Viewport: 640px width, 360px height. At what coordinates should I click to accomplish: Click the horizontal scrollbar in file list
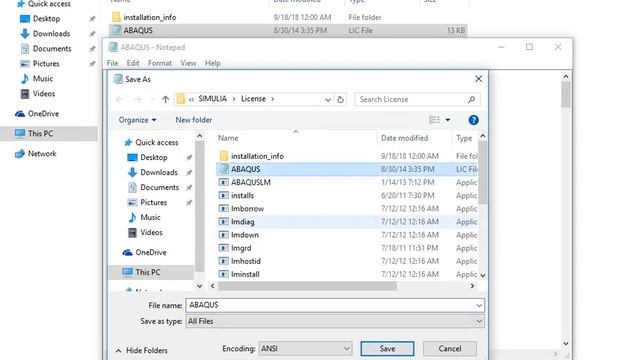[x=307, y=286]
